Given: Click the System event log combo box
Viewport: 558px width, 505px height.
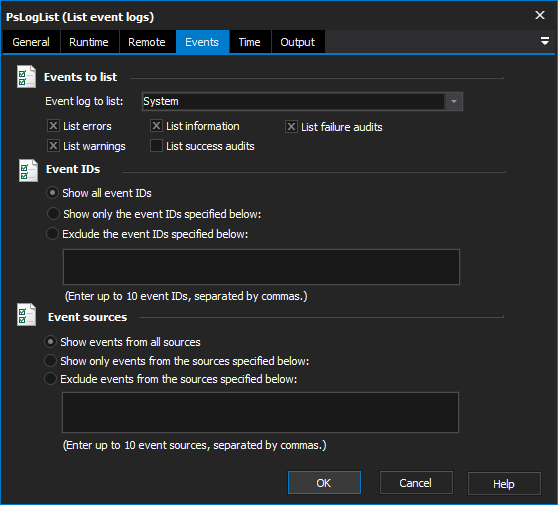Looking at the screenshot, I should pos(302,101).
